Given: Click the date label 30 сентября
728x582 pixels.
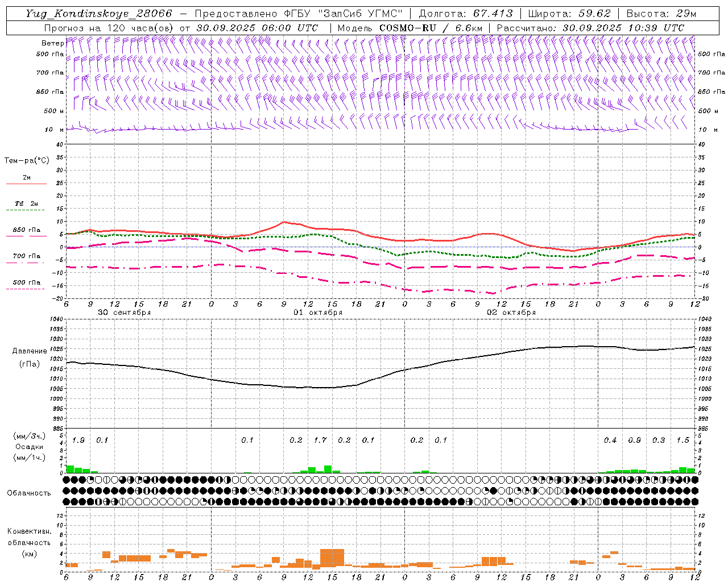Looking at the screenshot, I should pos(124,313).
